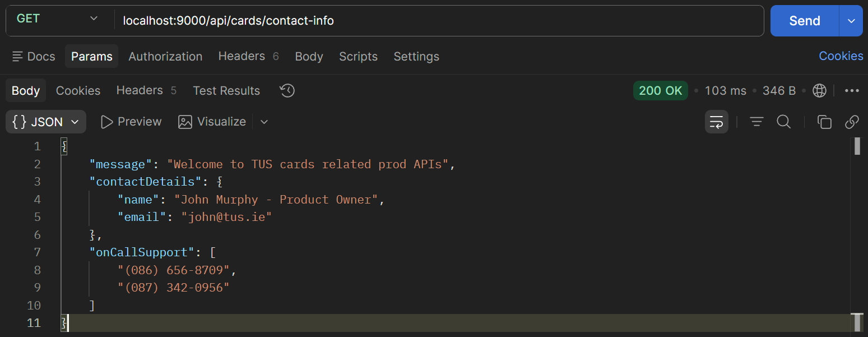The height and width of the screenshot is (337, 868).
Task: Click the request URL input field
Action: [x=439, y=21]
